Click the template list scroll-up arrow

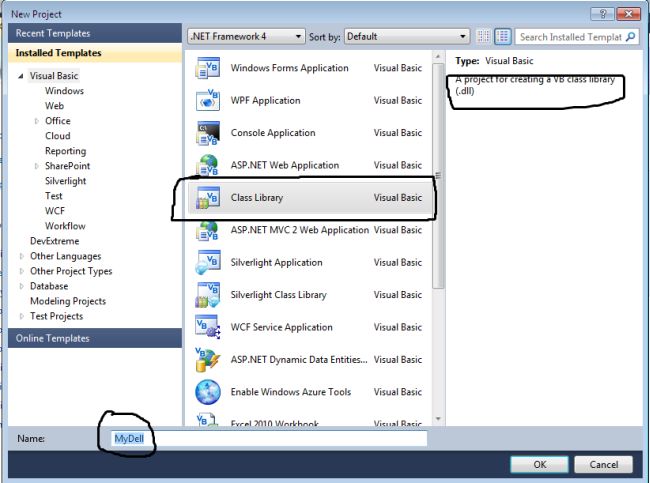coord(438,56)
